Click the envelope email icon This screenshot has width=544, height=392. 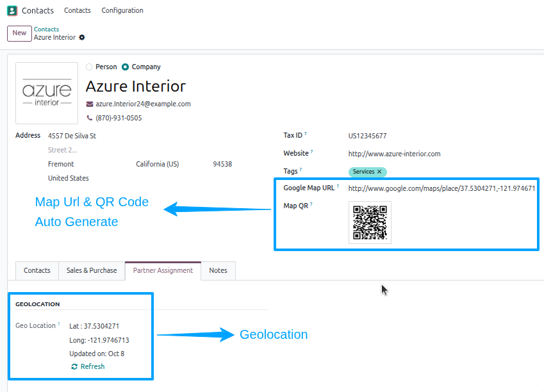(x=90, y=104)
